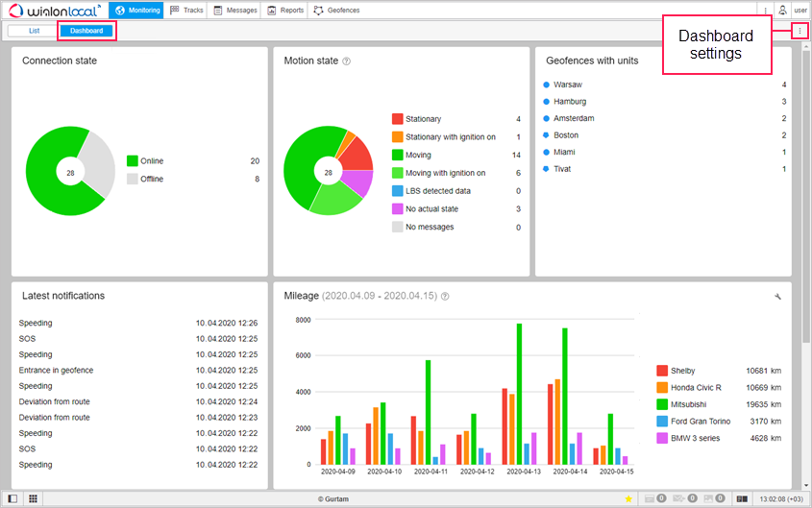Click the user profile icon
This screenshot has height=508, width=812.
point(782,10)
